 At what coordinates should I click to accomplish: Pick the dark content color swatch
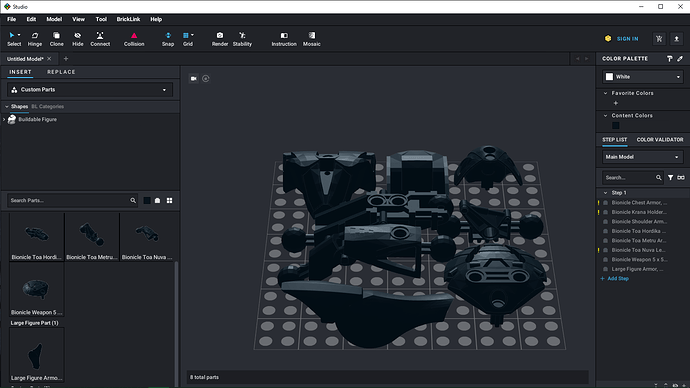616,126
